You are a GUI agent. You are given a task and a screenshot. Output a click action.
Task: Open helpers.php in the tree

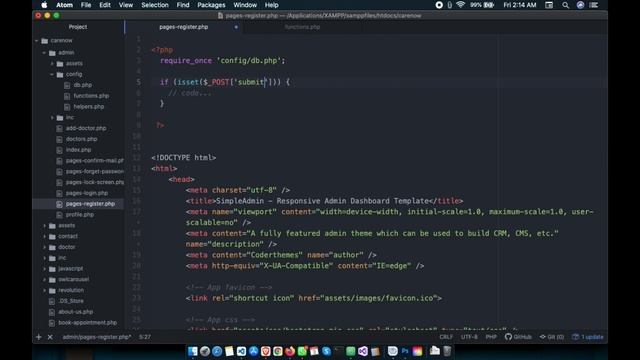pos(89,107)
